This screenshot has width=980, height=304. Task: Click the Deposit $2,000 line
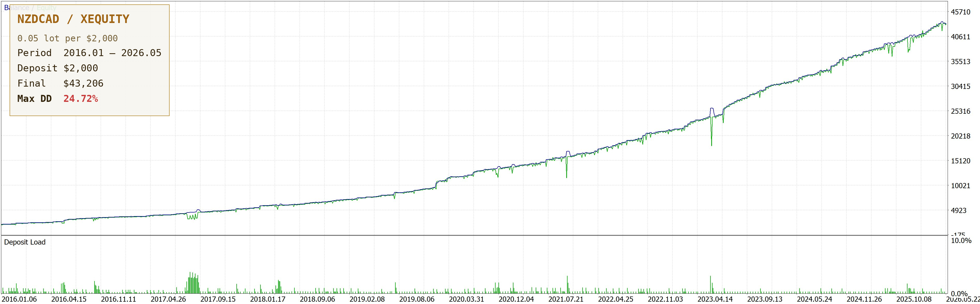(57, 68)
